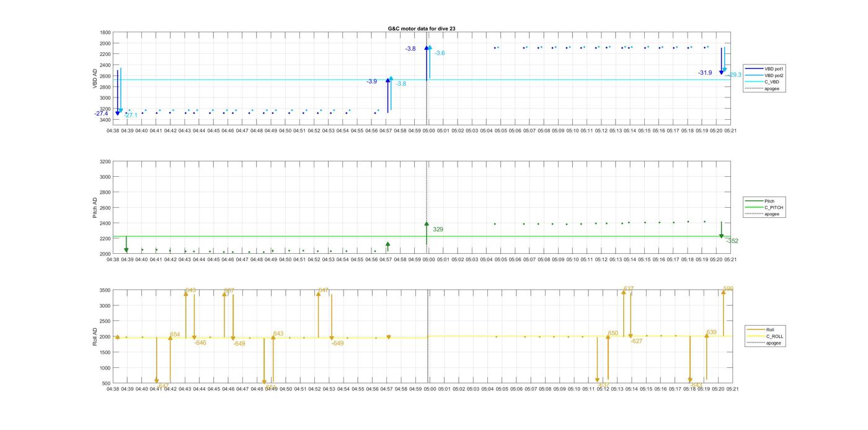
Task: Click the "-646" annotation on the Roll plot
Action: [x=200, y=343]
